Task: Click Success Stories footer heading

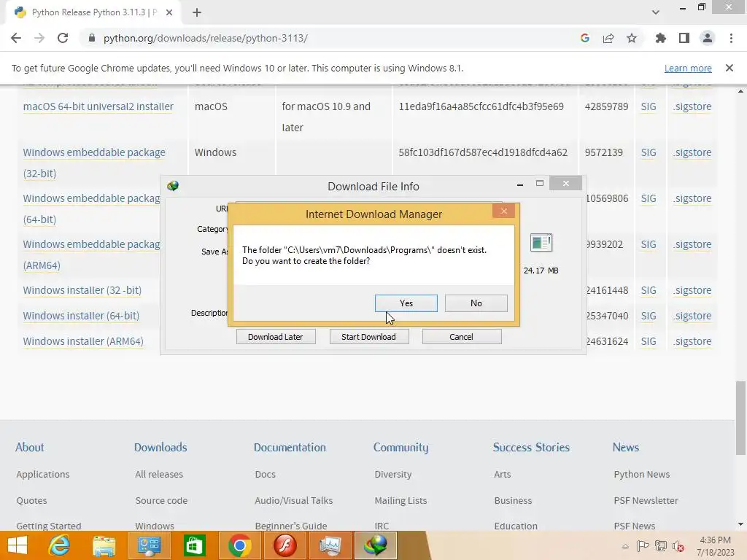Action: [x=531, y=447]
